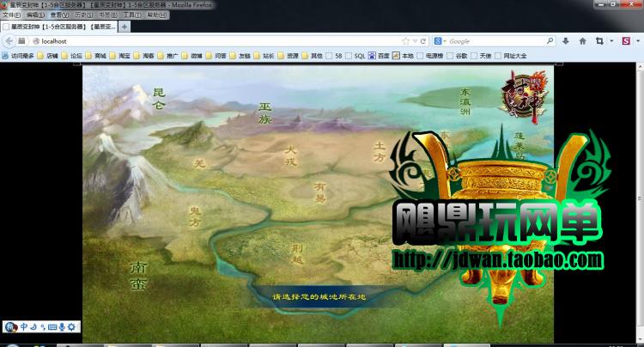Open the downloads arrow icon

[566, 41]
